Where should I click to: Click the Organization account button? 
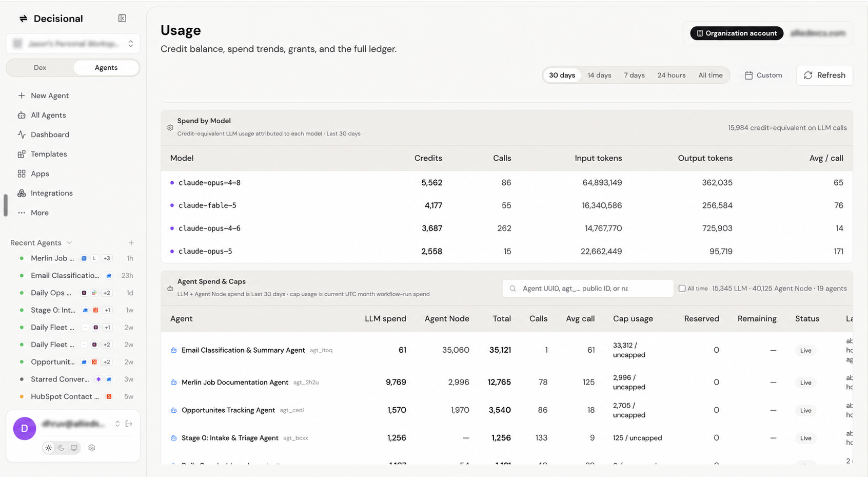pyautogui.click(x=737, y=33)
